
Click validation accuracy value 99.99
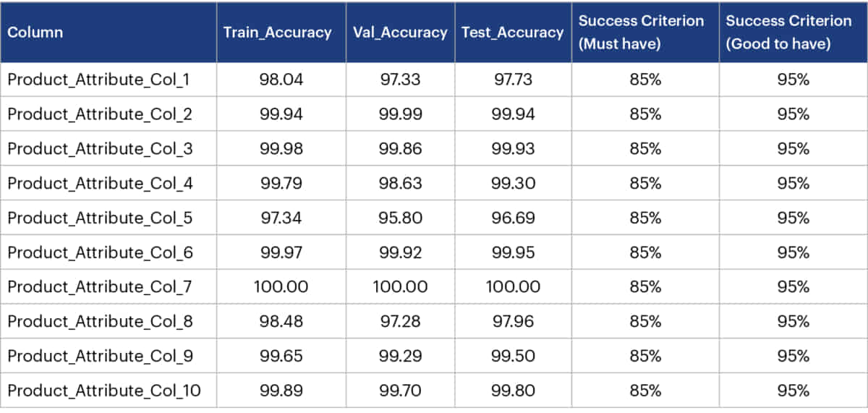tap(400, 114)
